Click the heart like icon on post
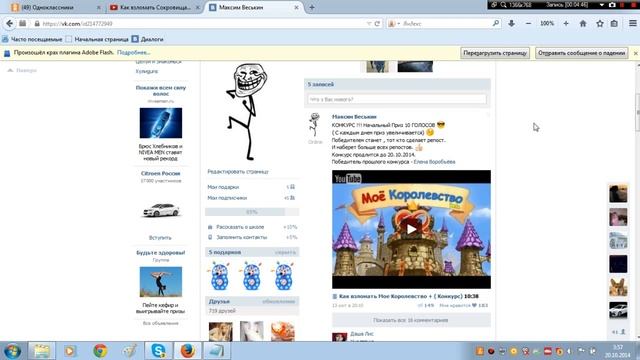This screenshot has height=360, width=640. [474, 305]
